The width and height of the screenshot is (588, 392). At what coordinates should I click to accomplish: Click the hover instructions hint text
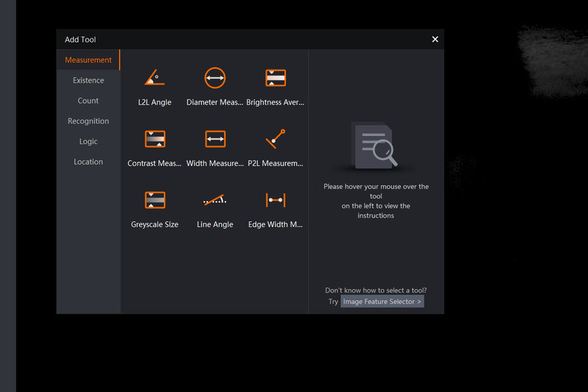click(376, 201)
